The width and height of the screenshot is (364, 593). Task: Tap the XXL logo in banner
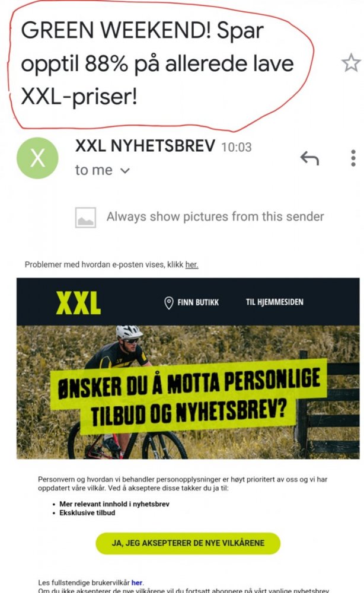click(x=79, y=303)
